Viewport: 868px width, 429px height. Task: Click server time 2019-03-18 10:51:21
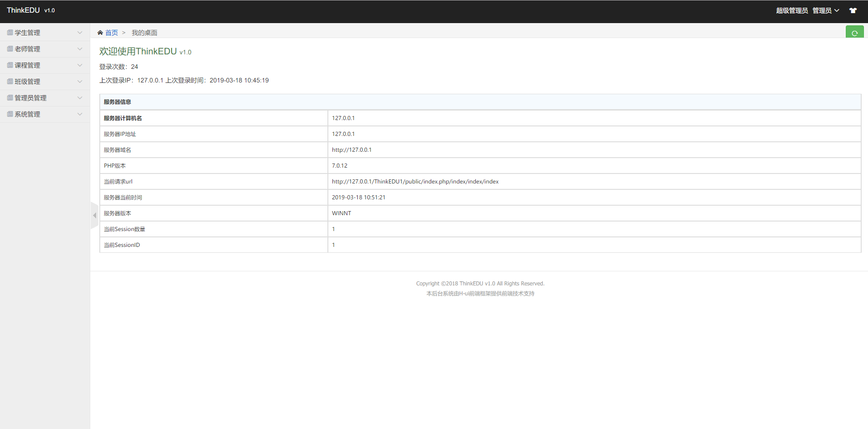tap(358, 198)
